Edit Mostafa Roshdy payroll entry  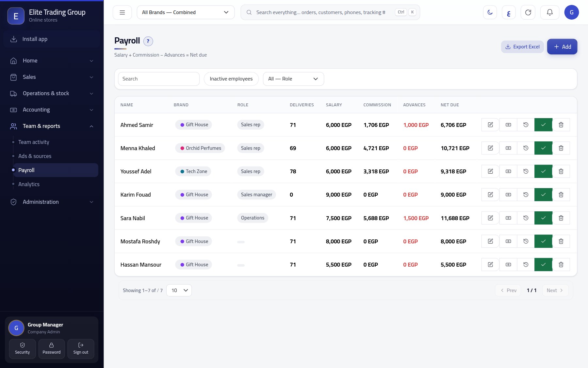coord(490,241)
